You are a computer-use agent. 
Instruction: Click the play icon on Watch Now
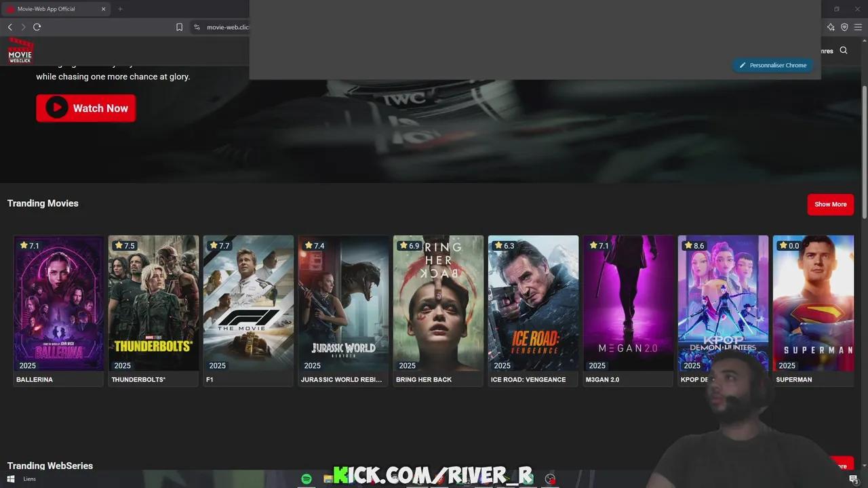tap(56, 108)
